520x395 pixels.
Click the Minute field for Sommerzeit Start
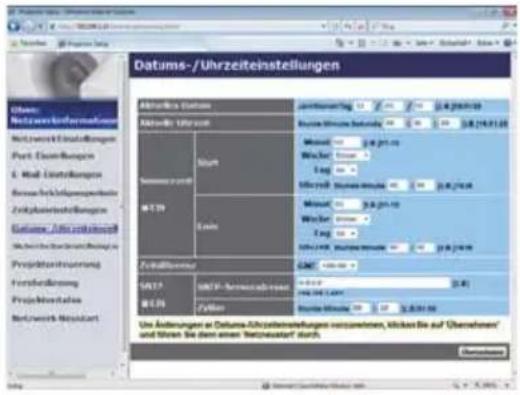[x=425, y=185]
